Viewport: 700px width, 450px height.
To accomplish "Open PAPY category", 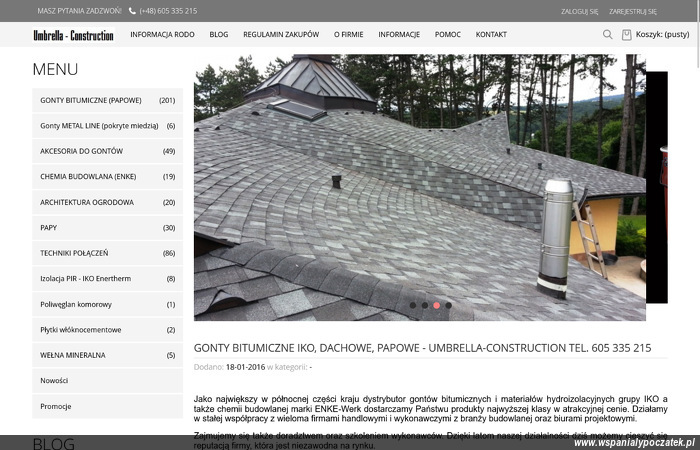I will (108, 228).
